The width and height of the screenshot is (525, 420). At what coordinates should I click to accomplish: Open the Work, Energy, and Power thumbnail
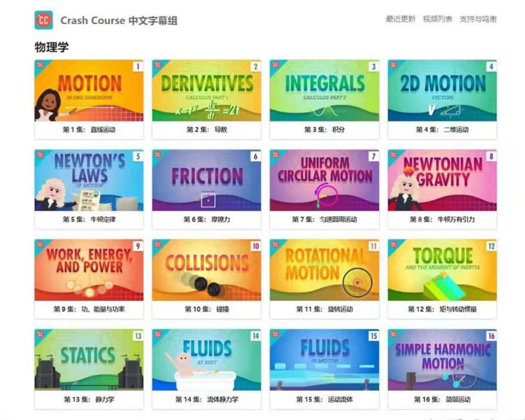(89, 270)
